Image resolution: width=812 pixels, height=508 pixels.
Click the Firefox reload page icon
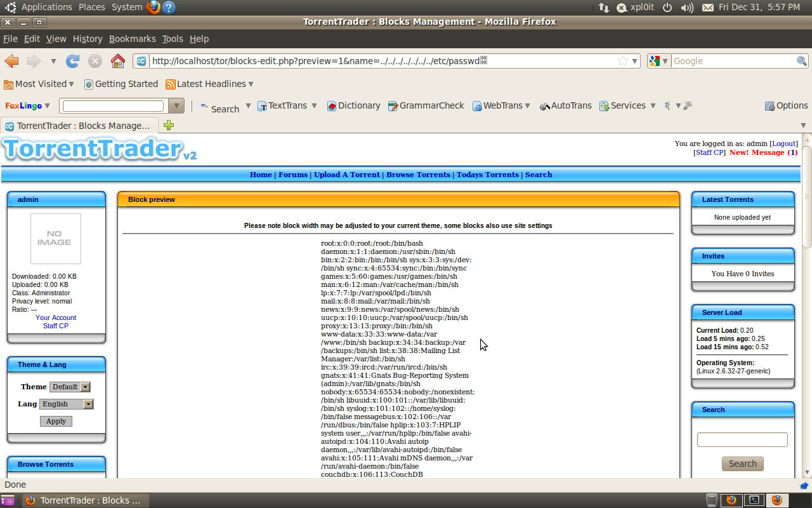tap(73, 61)
